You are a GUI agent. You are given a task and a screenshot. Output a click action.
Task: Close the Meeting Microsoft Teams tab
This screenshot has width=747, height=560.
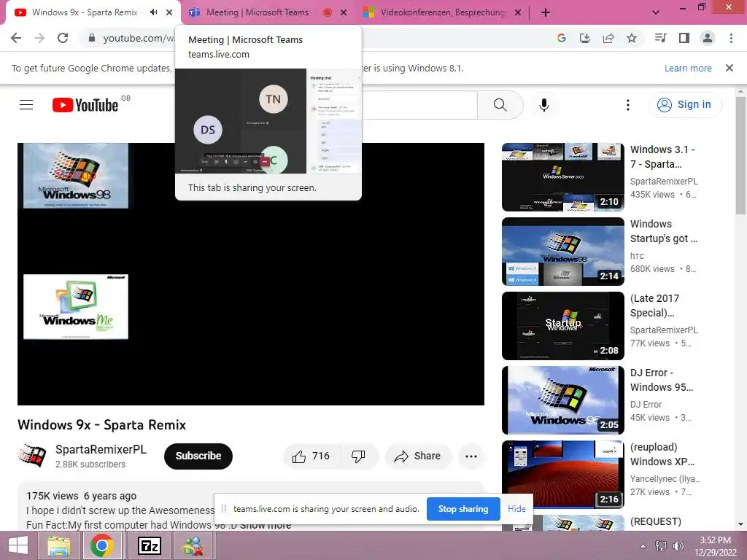click(344, 13)
